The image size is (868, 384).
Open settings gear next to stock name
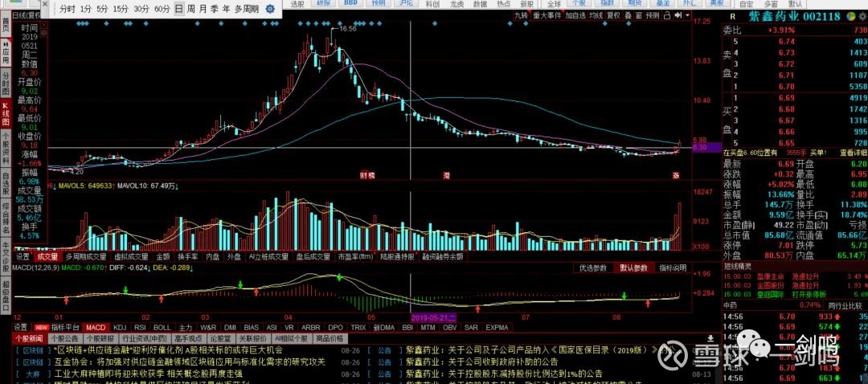tap(862, 17)
